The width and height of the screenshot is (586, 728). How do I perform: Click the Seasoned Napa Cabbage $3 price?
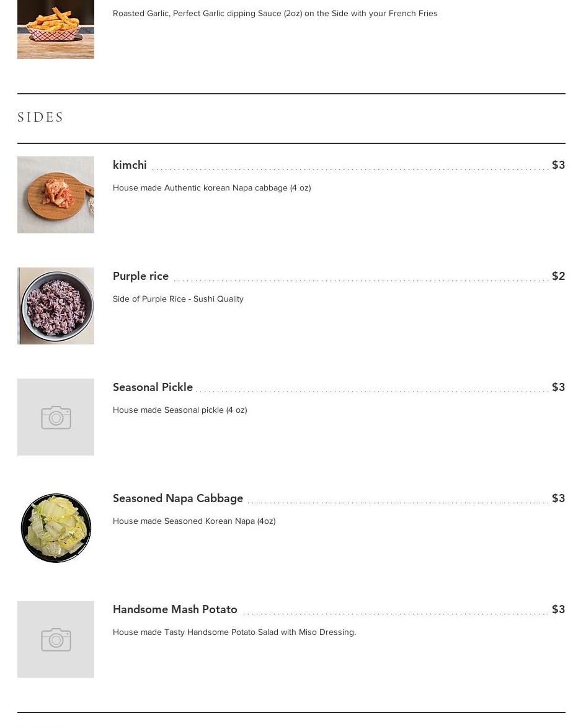(558, 498)
